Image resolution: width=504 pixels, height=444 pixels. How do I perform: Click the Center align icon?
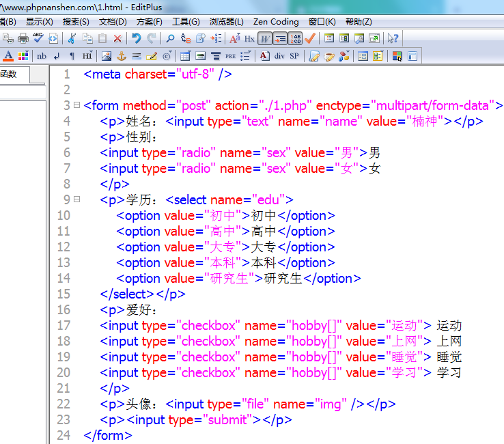pyautogui.click(x=216, y=56)
